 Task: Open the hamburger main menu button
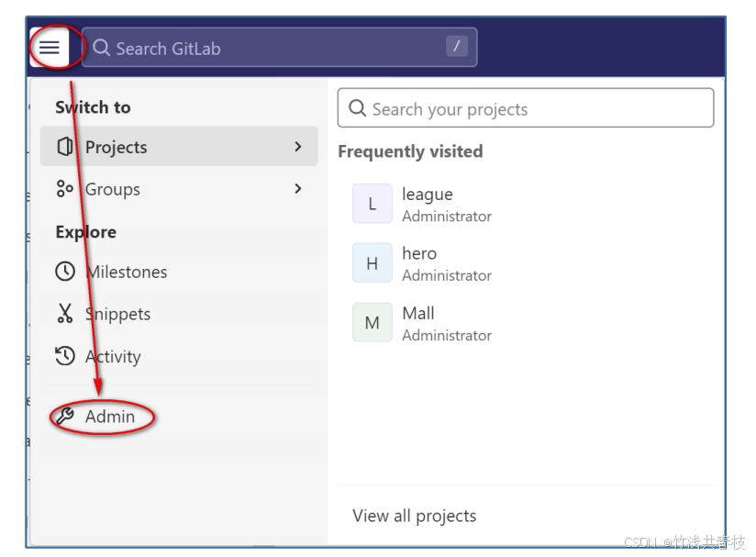pyautogui.click(x=50, y=48)
